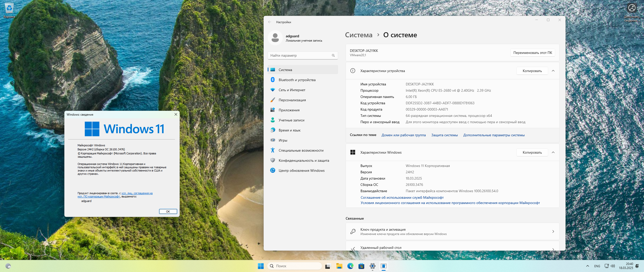Open Microsoft Store taskbar icon

(x=361, y=266)
